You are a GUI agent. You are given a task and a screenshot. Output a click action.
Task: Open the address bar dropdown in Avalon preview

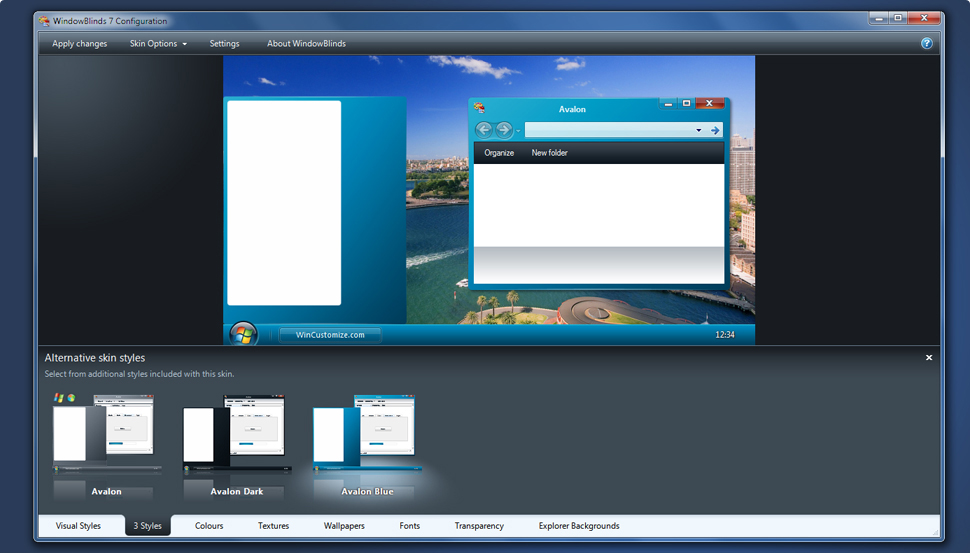[x=698, y=131]
